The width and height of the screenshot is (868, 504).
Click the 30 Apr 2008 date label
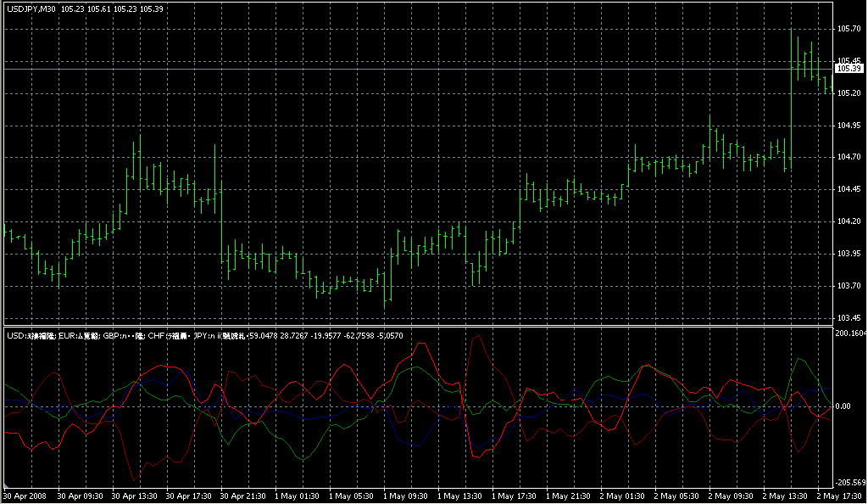click(x=24, y=496)
